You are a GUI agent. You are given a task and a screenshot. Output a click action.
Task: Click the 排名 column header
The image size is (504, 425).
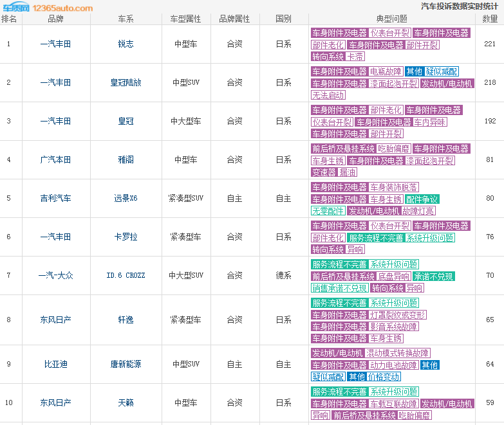(x=9, y=19)
